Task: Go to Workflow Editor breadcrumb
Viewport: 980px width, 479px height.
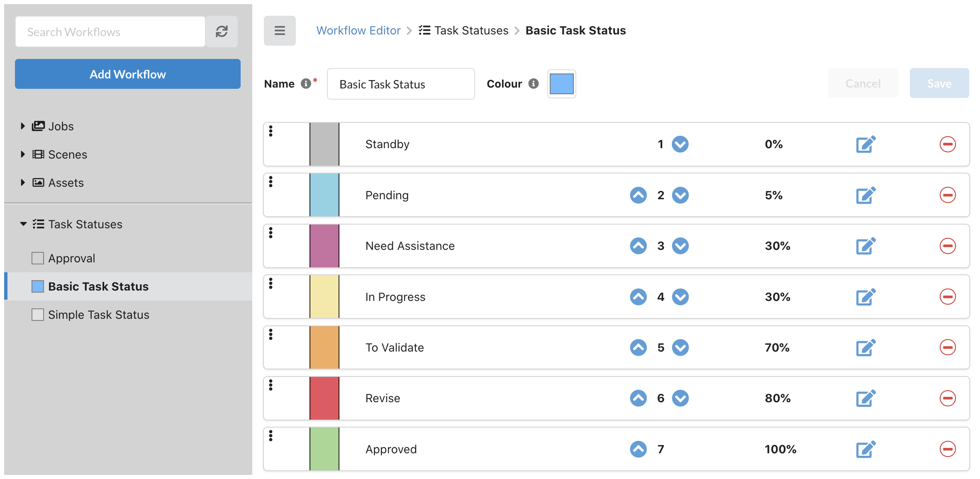Action: (x=358, y=31)
